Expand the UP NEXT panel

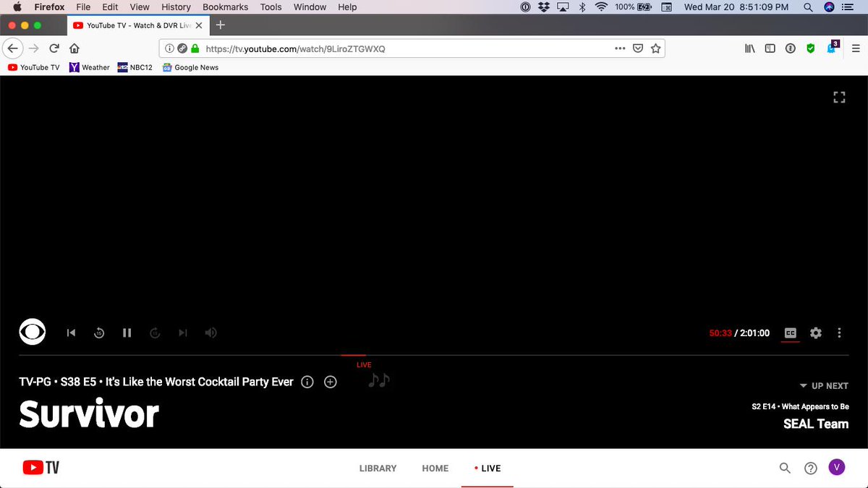pos(824,386)
